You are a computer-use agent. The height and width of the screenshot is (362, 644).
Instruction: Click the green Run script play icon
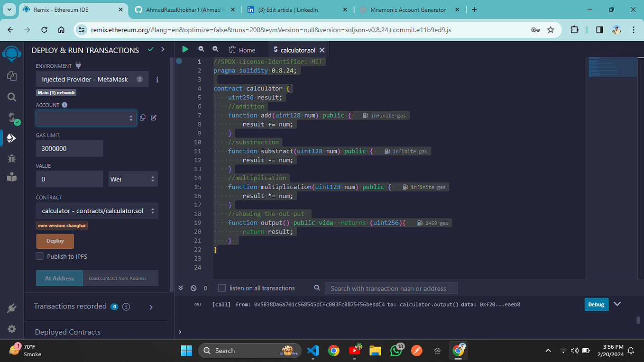pos(185,49)
